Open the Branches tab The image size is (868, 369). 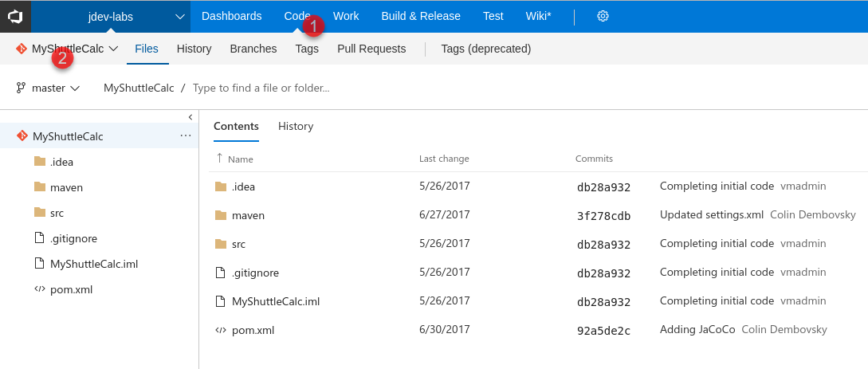(253, 49)
